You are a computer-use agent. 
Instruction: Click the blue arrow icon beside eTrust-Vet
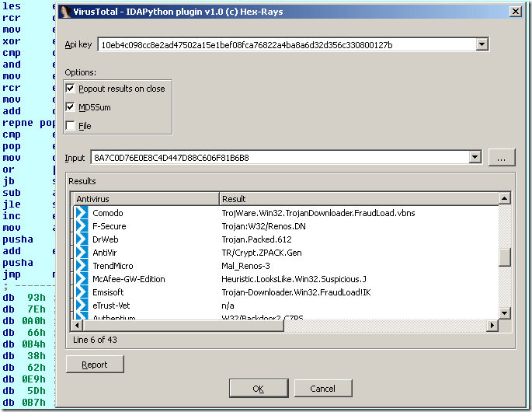point(82,306)
